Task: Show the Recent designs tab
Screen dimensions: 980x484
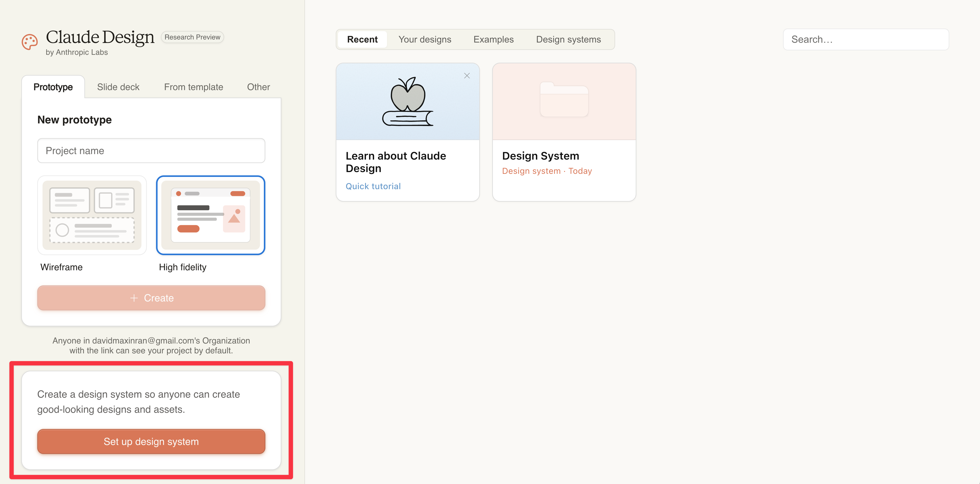Action: pyautogui.click(x=362, y=39)
